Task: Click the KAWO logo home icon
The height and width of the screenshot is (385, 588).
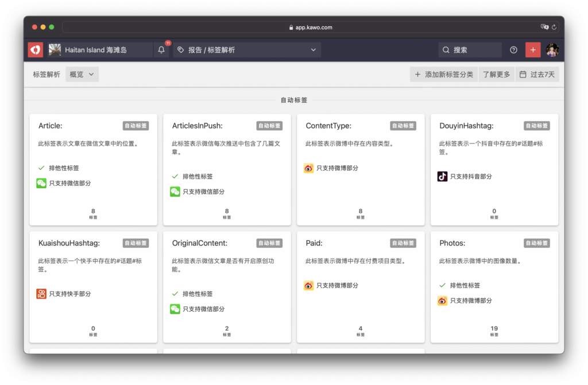Action: point(36,50)
